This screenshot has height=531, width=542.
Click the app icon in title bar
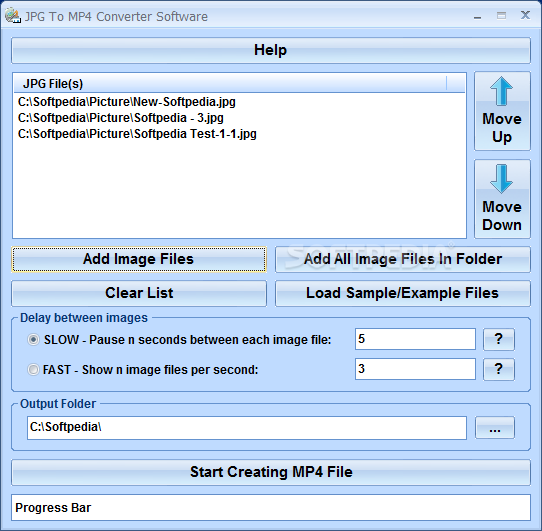(13, 16)
